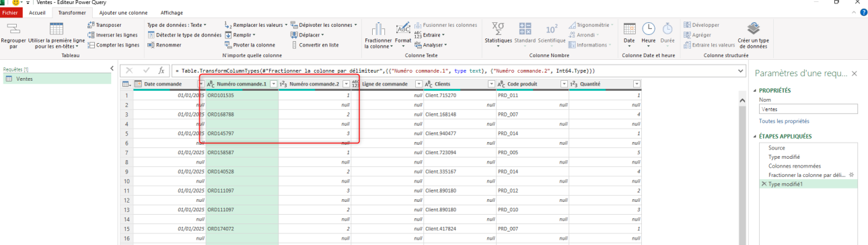Click Créer un type de données
868x245 pixels.
click(x=754, y=36)
